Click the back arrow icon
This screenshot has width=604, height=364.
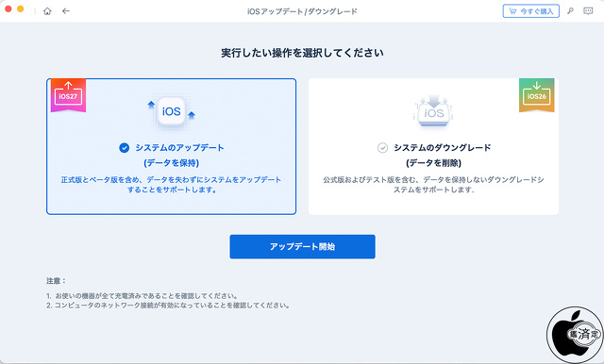66,11
